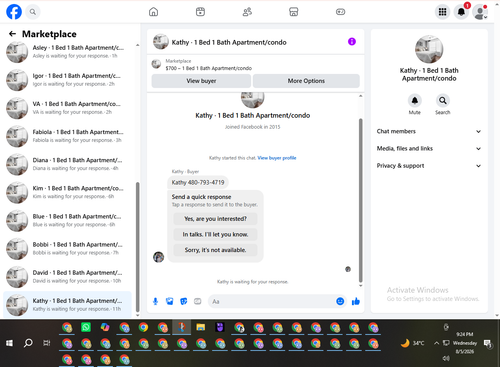The width and height of the screenshot is (500, 367).
Task: Open Diana conversation in list
Action: pyautogui.click(x=67, y=164)
